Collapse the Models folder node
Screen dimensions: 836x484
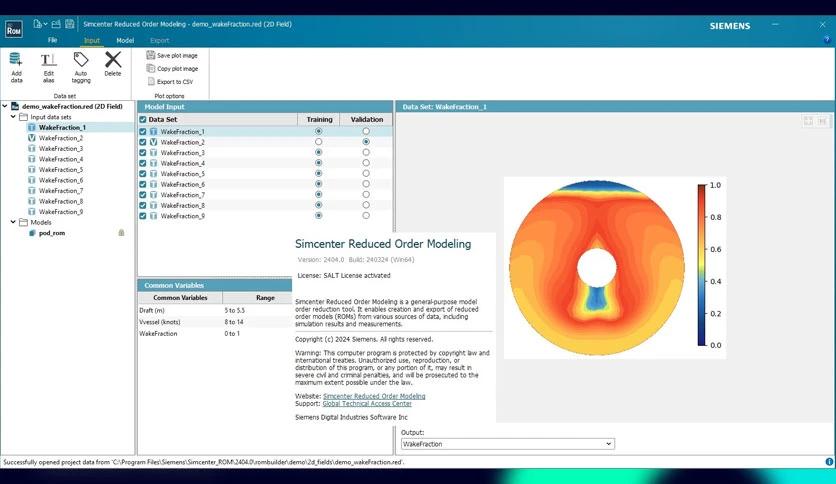click(x=13, y=222)
